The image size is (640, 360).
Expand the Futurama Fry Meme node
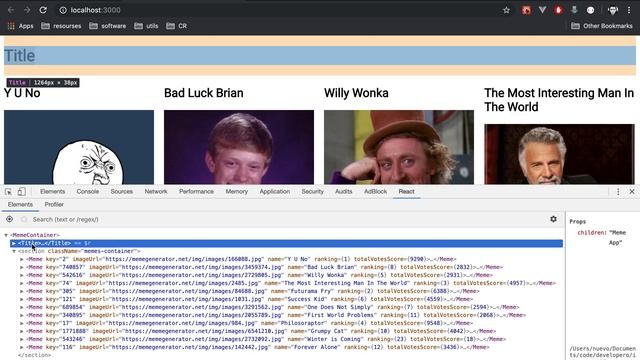pyautogui.click(x=22, y=291)
